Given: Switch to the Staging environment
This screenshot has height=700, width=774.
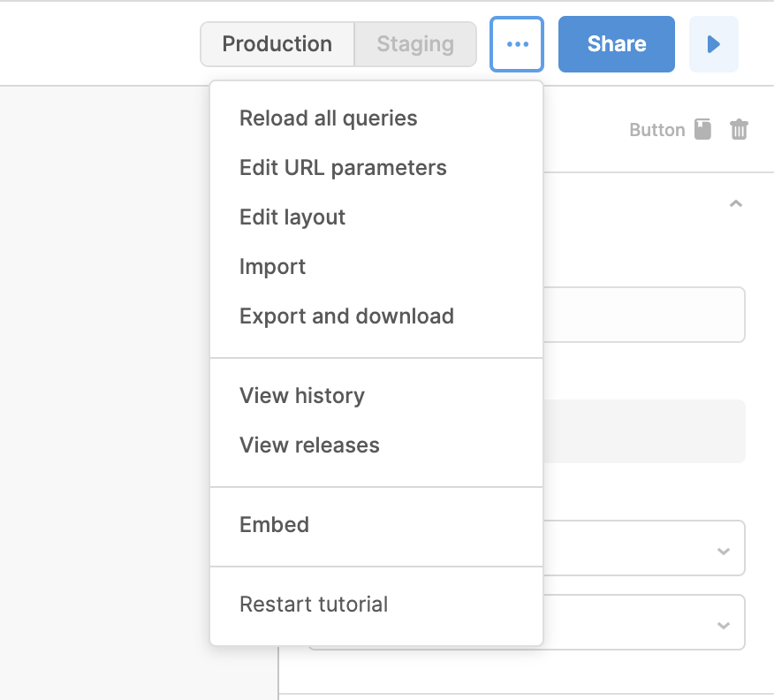Looking at the screenshot, I should tap(415, 44).
